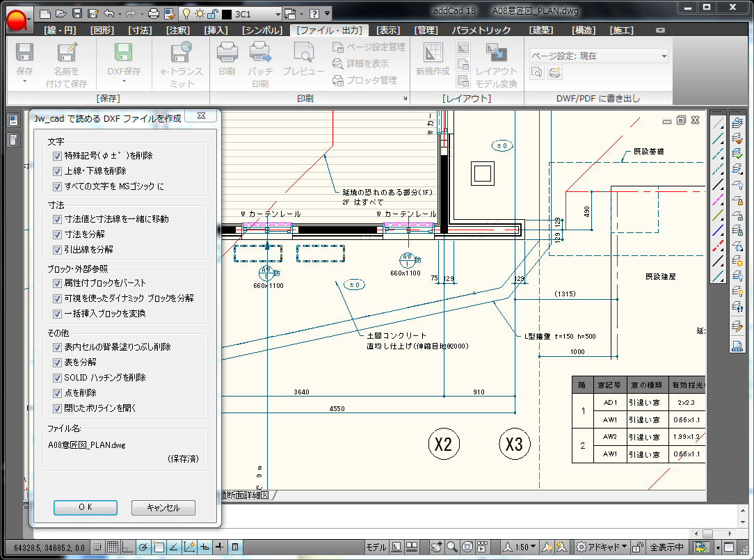The width and height of the screenshot is (754, 560).
Task: Click the printer icon in quick access toolbar
Action: tap(154, 13)
